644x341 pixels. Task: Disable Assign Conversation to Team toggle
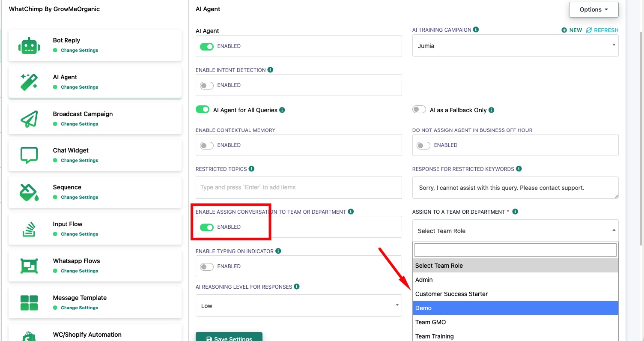pyautogui.click(x=207, y=227)
